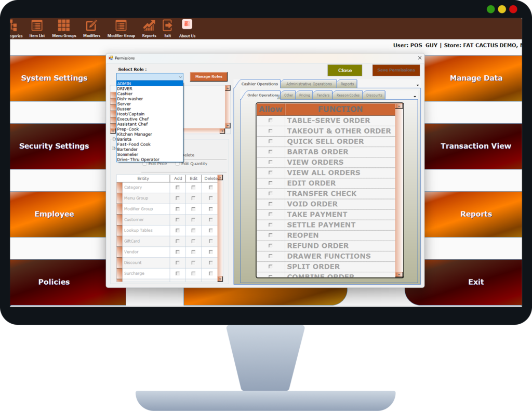The height and width of the screenshot is (411, 532).
Task: Open the Reports chart icon in toolbar
Action: [149, 26]
